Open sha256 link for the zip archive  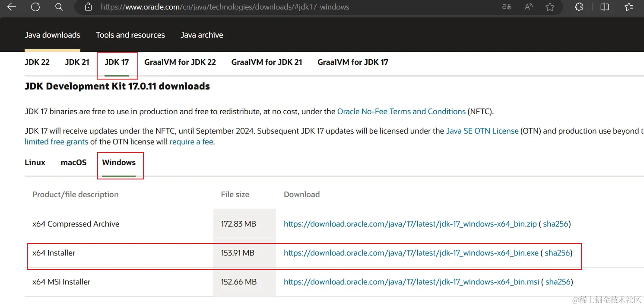555,224
